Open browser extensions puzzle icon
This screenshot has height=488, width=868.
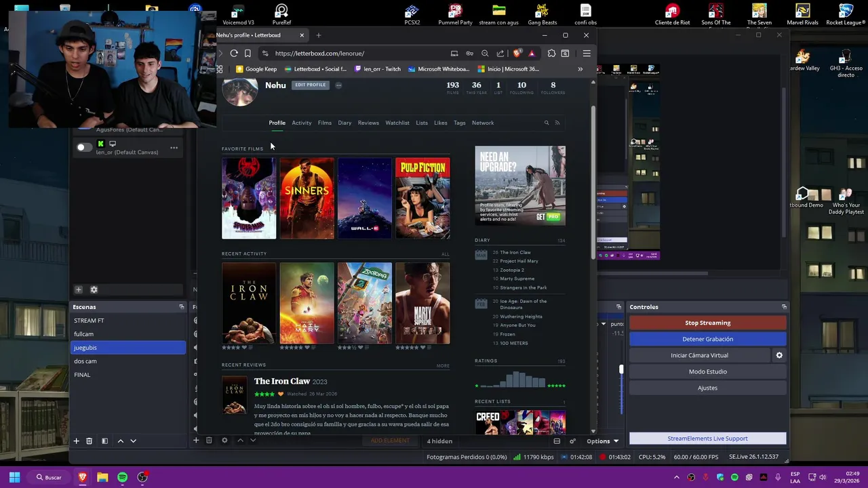coord(551,54)
